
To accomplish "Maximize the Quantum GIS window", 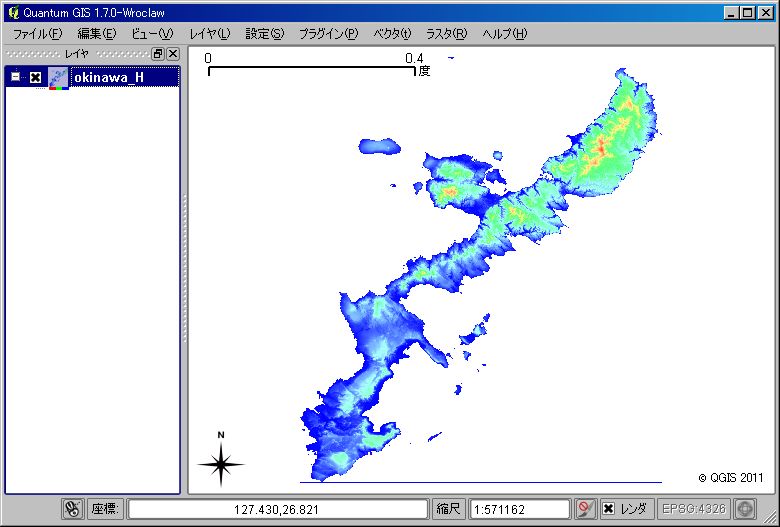I will click(747, 13).
